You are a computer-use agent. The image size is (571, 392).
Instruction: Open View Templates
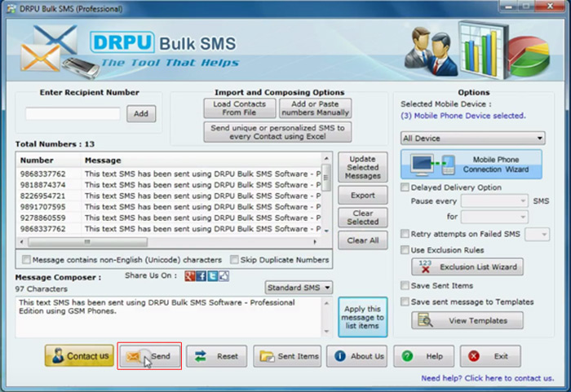pyautogui.click(x=467, y=320)
